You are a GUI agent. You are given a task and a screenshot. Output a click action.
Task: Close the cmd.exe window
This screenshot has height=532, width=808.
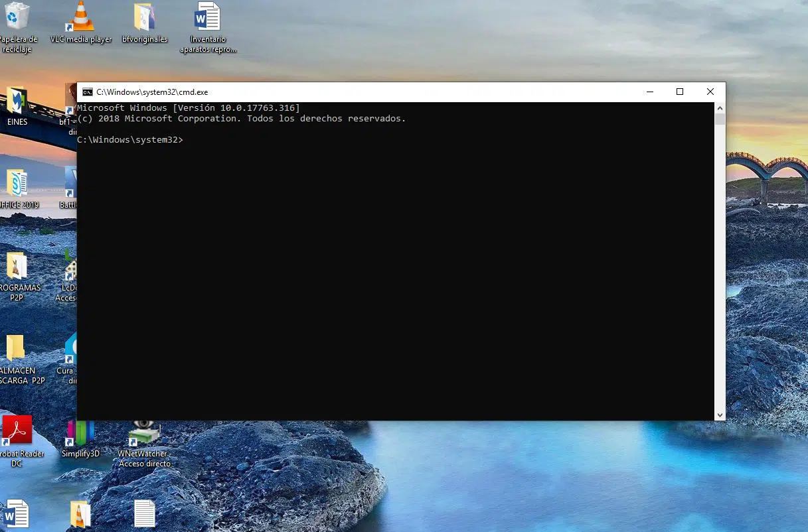click(x=710, y=92)
